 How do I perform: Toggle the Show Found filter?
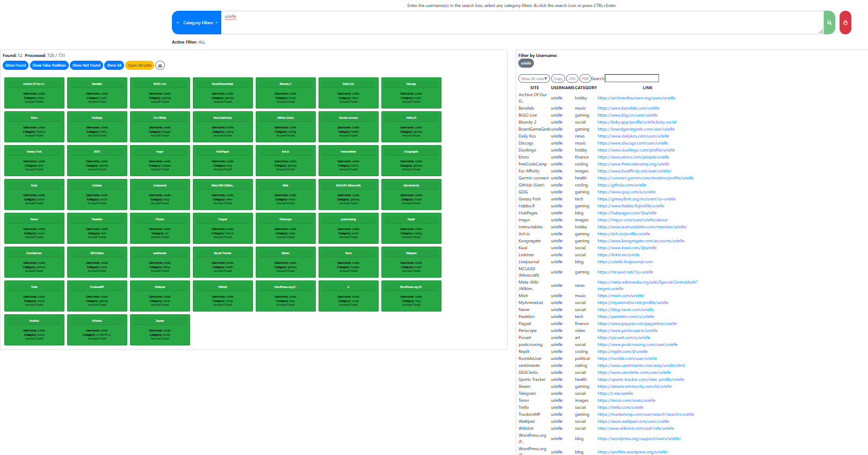[16, 66]
